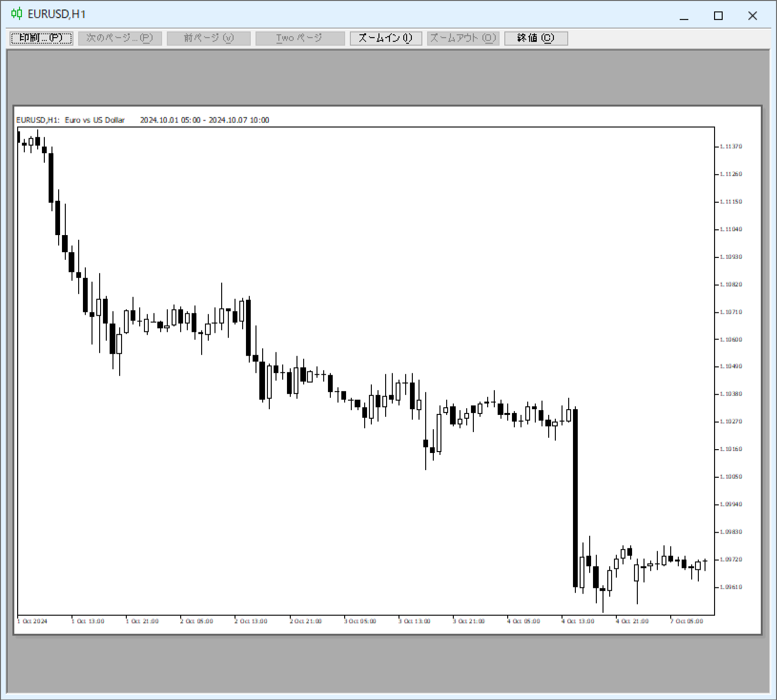Viewport: 777px width, 700px height.
Task: Click the ズームアウト (O) zoom out button
Action: coord(463,38)
